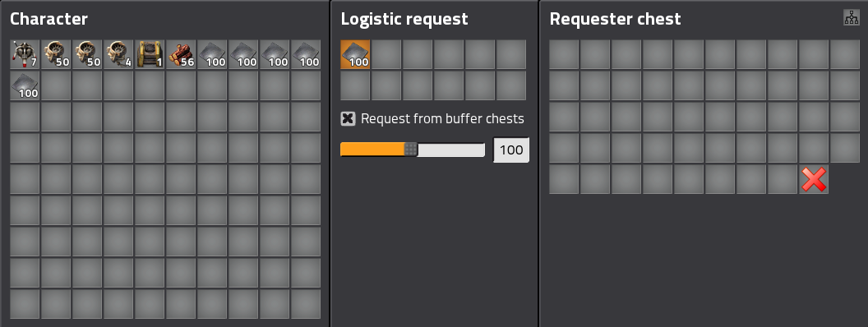Click the request count field showing 100
Screen dimensions: 868x327
[x=511, y=150]
